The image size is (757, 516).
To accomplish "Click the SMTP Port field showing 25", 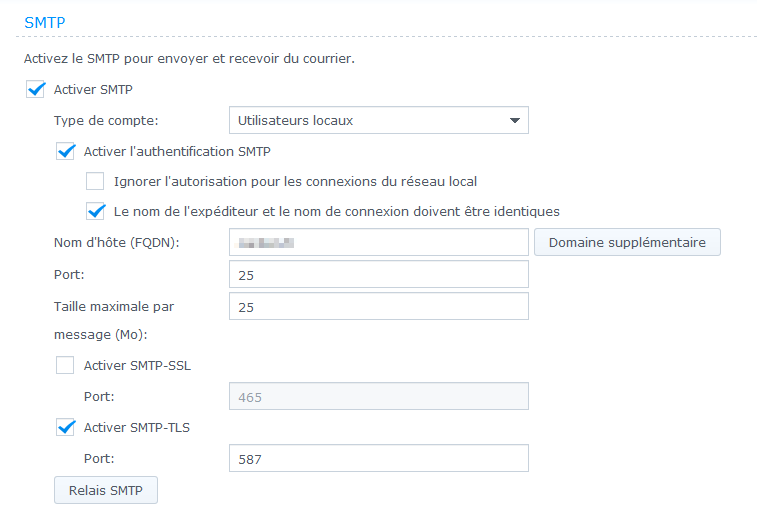I will 378,274.
